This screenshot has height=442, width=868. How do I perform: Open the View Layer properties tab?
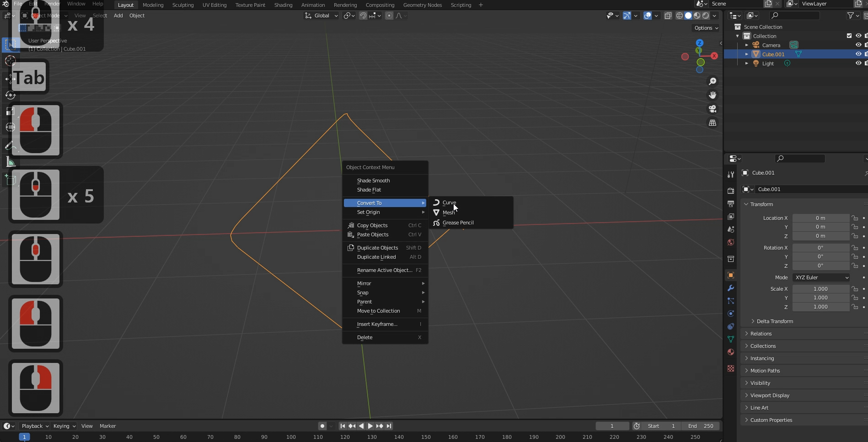[x=731, y=216]
